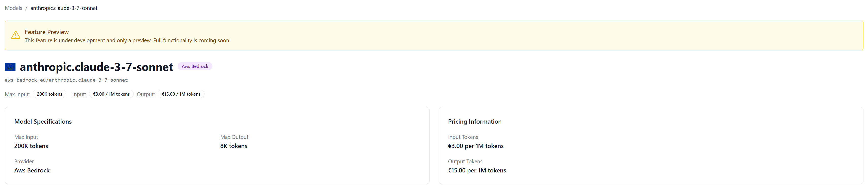
Task: Click the Max Output label in specifications
Action: [x=234, y=137]
